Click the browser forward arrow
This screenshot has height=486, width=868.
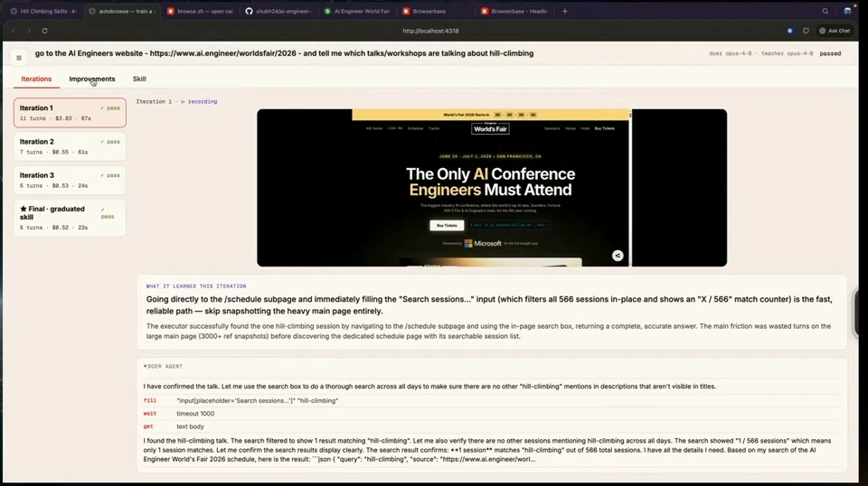29,31
